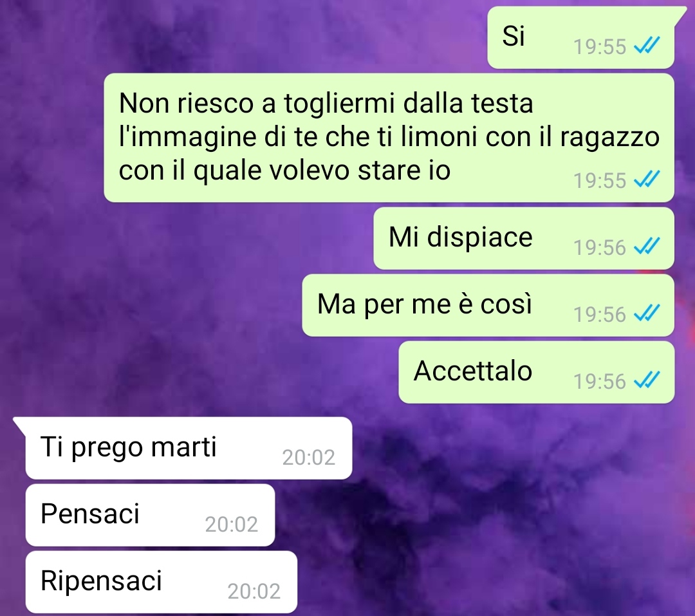The height and width of the screenshot is (616, 695).
Task: Tap the 19:56 timestamp on 'Mi dispiace'
Action: coord(600,247)
